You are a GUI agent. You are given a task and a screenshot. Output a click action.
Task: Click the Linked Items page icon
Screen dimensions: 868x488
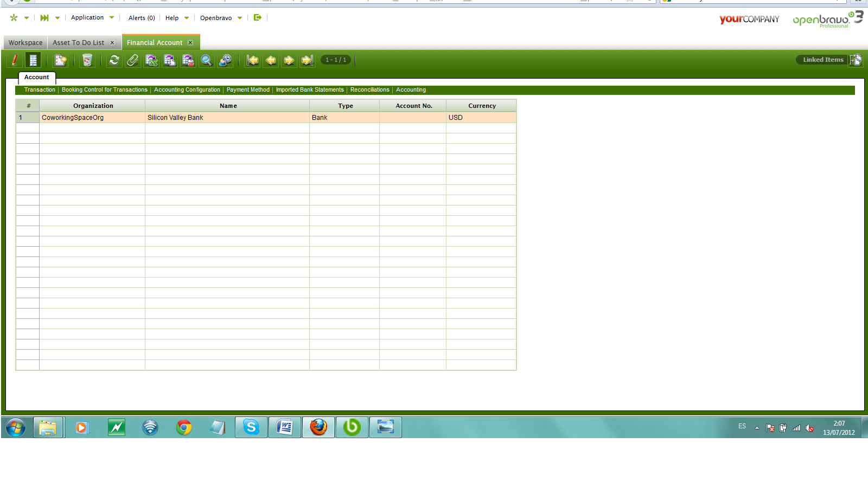coord(856,60)
